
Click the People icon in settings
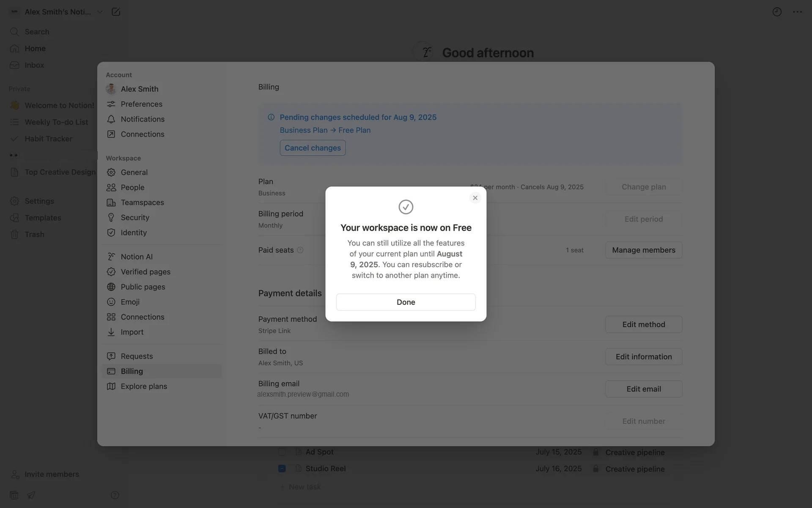tap(111, 187)
